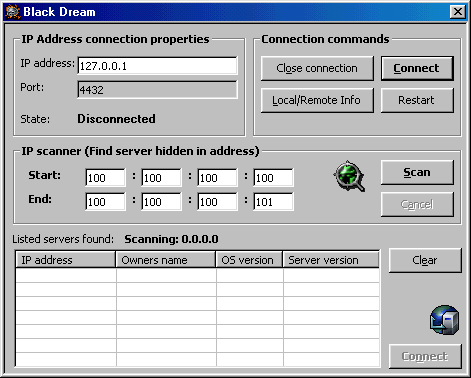Click the Port field showing 4432
471x378 pixels.
(x=157, y=89)
